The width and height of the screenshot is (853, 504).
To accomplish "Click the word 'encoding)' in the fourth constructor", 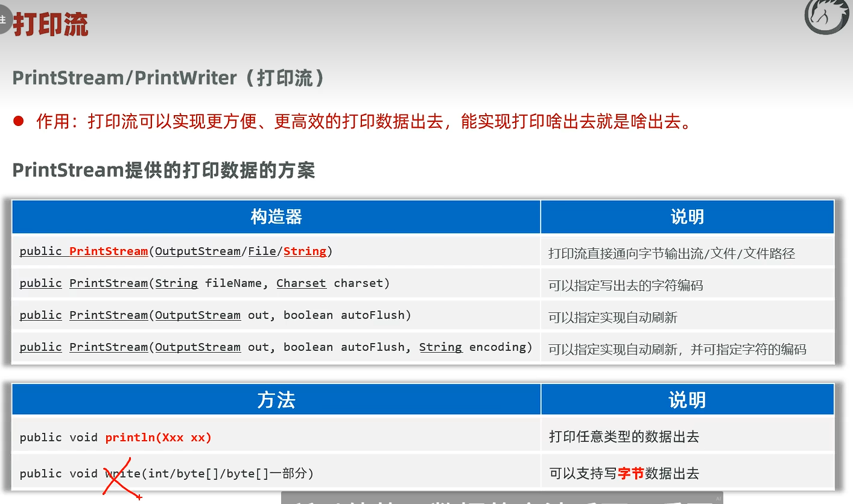I will (x=501, y=347).
